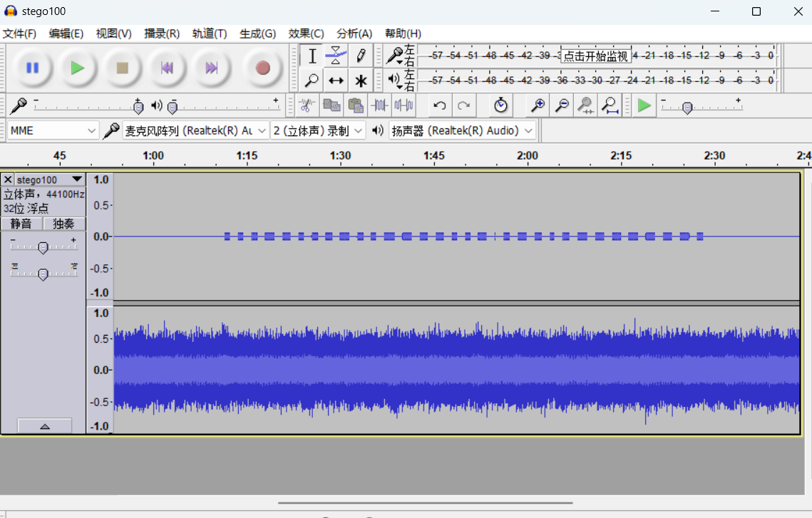The width and height of the screenshot is (812, 518).
Task: Click the upper channel's vertical scale 1.0 label
Action: click(101, 180)
